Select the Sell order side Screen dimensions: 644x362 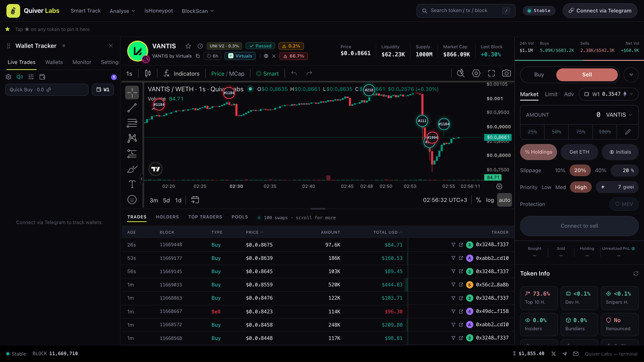coord(587,74)
